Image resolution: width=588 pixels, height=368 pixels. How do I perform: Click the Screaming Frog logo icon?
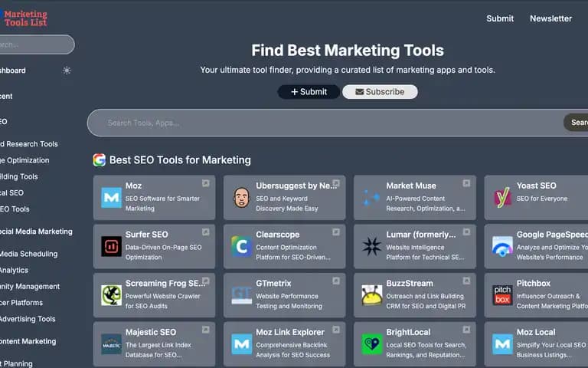click(x=111, y=295)
